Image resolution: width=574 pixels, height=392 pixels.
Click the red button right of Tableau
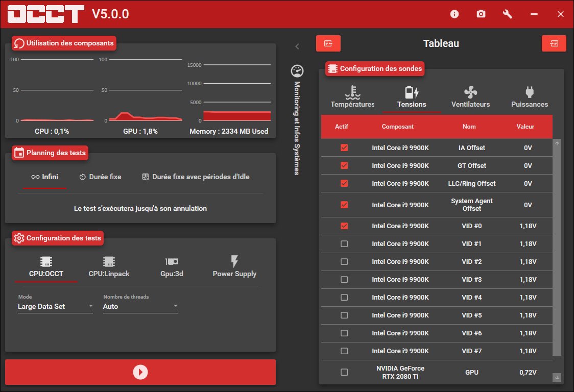coord(554,44)
